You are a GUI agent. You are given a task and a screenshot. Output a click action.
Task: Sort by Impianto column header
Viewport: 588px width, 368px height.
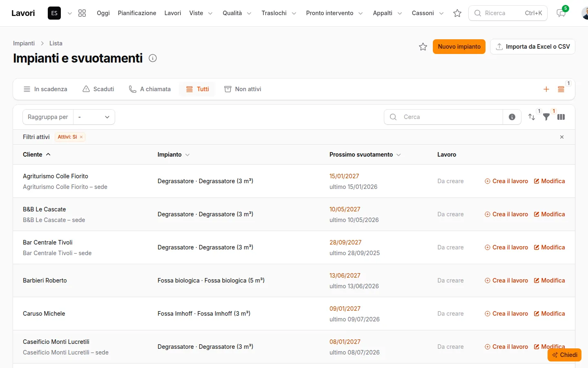174,155
